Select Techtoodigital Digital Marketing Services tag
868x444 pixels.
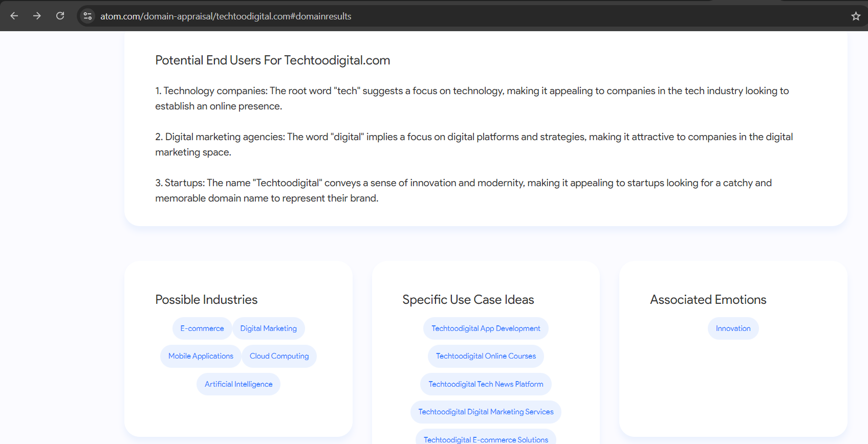[x=486, y=412]
